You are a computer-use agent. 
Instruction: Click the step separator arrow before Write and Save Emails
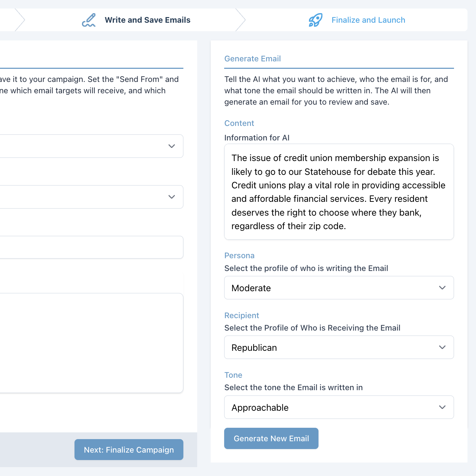(x=20, y=20)
